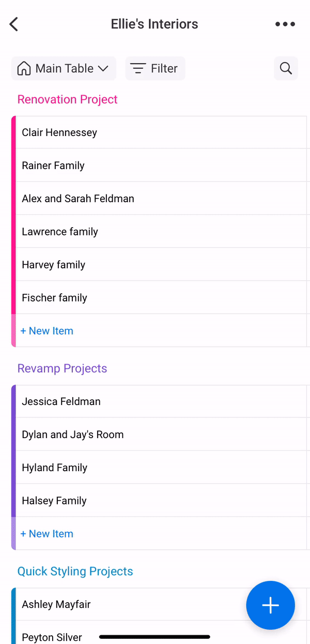Expand the Main Table view dropdown chevron
The image size is (310, 644).
(103, 68)
